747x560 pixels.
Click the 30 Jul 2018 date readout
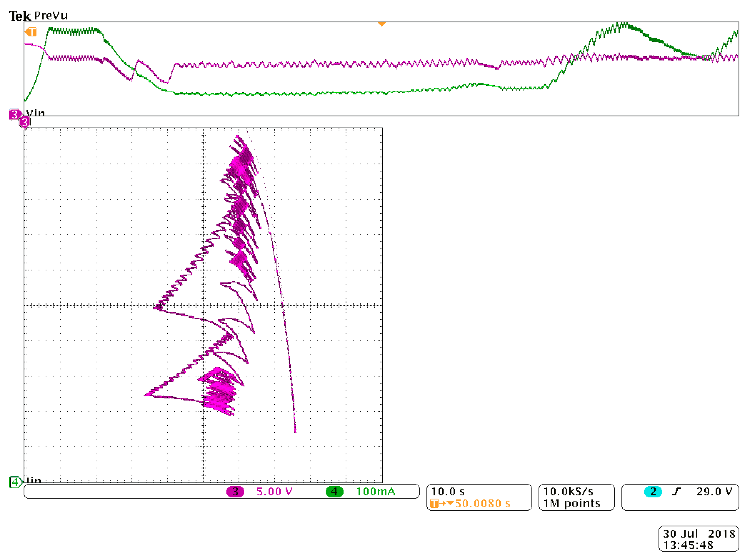(699, 534)
